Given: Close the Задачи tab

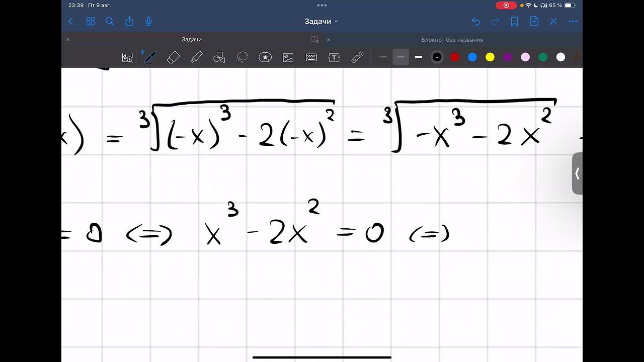Looking at the screenshot, I should [68, 39].
